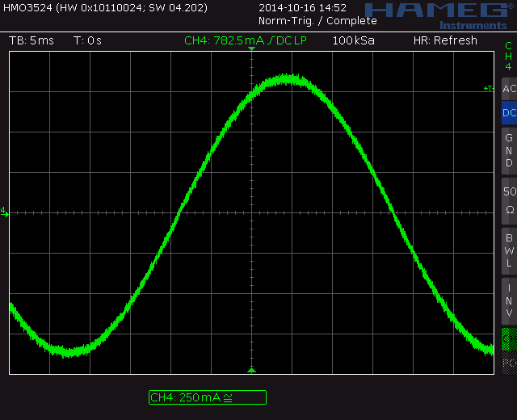The height and width of the screenshot is (420, 517).
Task: Toggle INV channel inversion
Action: coord(509,299)
